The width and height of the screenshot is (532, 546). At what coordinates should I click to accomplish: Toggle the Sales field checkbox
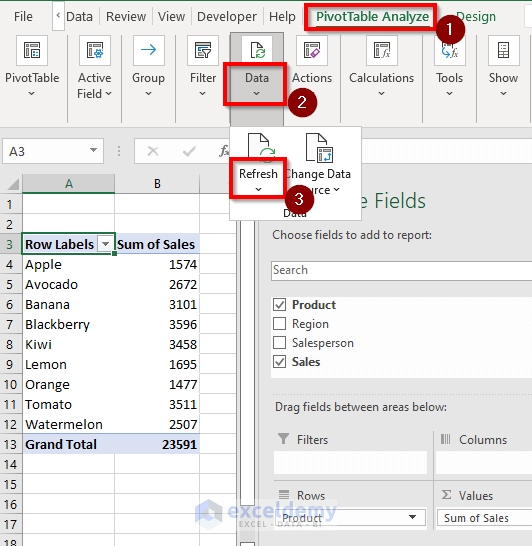(280, 362)
